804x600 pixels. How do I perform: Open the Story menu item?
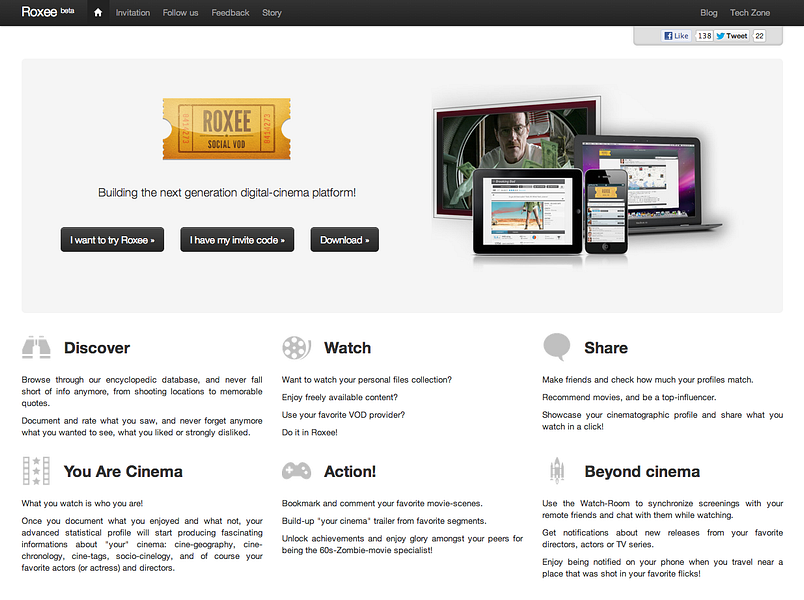click(x=272, y=13)
